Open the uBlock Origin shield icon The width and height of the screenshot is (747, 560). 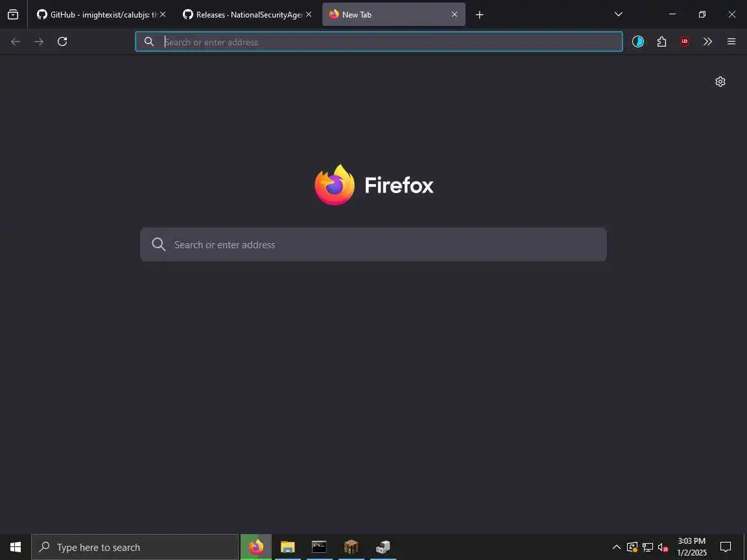tap(685, 41)
